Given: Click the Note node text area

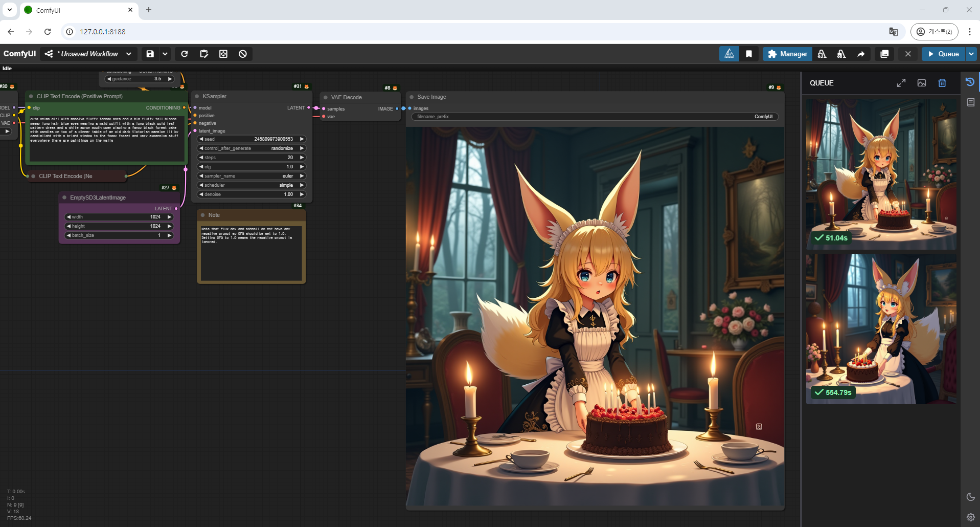Looking at the screenshot, I should tap(251, 253).
